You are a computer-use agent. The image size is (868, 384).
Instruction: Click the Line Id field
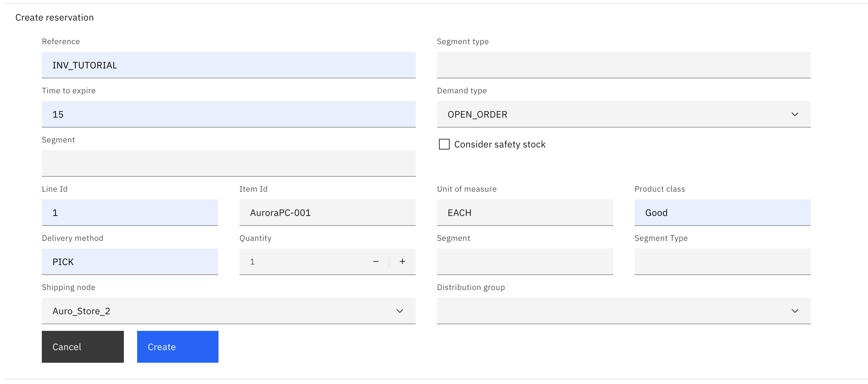pos(130,213)
